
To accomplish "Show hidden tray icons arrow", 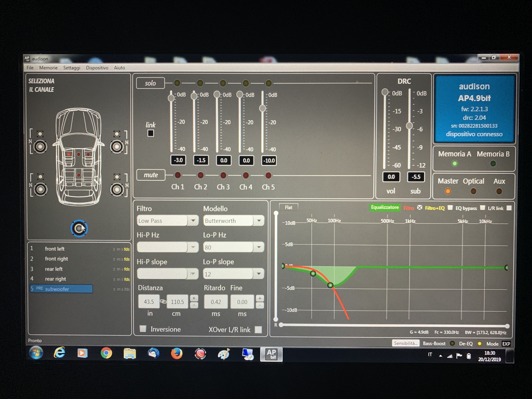I will 440,356.
